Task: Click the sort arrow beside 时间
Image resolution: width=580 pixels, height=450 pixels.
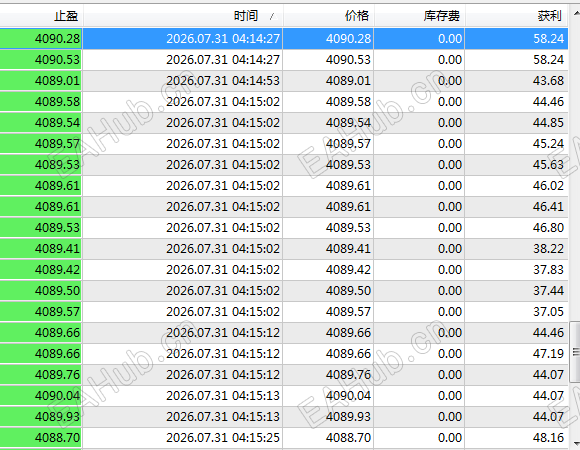Action: point(273,16)
